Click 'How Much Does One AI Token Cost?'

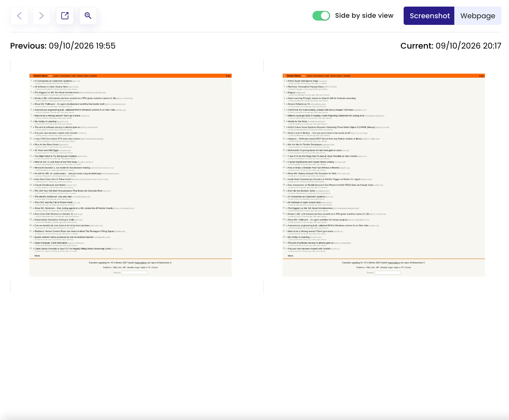point(53,179)
